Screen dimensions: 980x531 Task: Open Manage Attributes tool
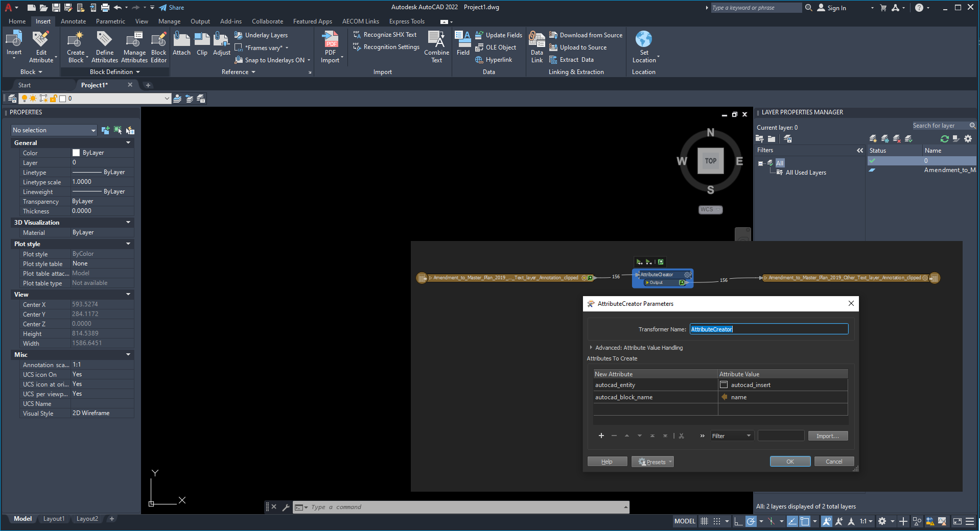tap(134, 46)
